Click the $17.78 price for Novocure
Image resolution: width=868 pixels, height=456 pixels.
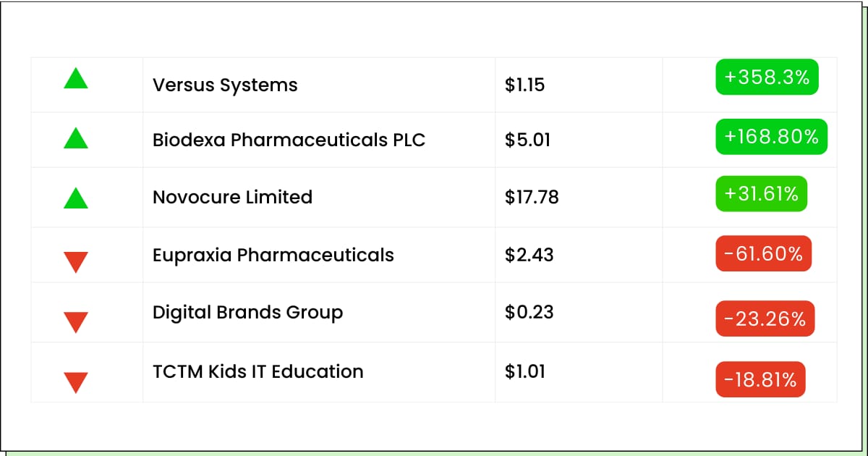pos(532,197)
